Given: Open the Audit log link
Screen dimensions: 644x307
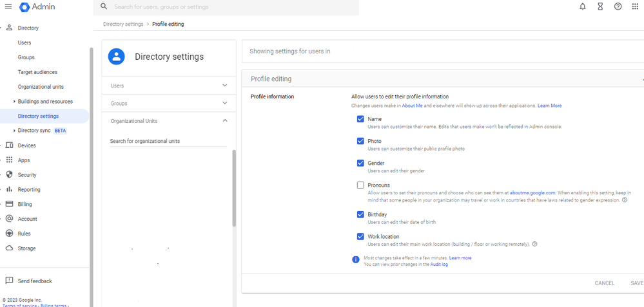Looking at the screenshot, I should pyautogui.click(x=439, y=265).
